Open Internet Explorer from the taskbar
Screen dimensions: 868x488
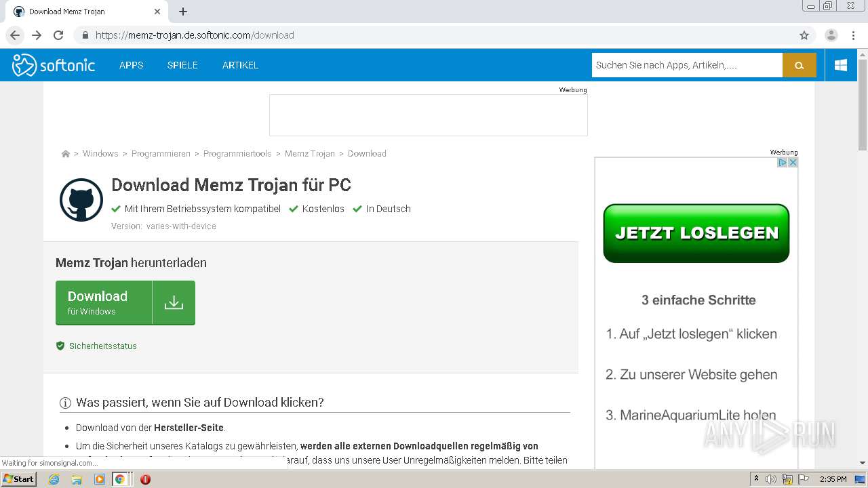(x=54, y=479)
